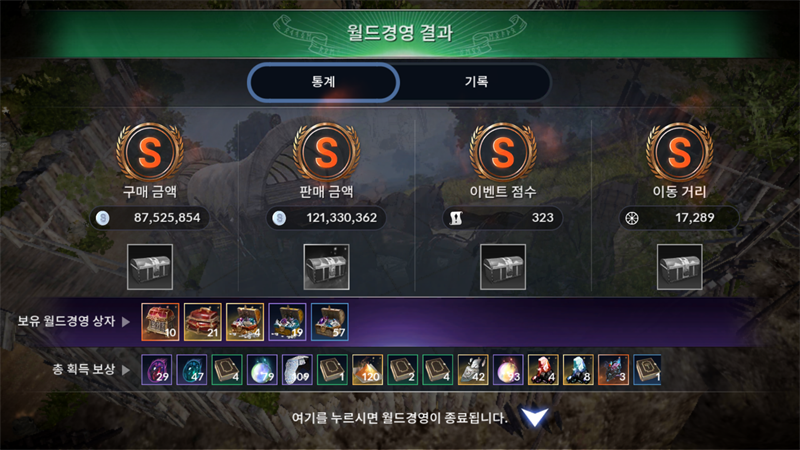The width and height of the screenshot is (800, 450).
Task: Switch to the 통계 tab
Action: click(x=323, y=82)
